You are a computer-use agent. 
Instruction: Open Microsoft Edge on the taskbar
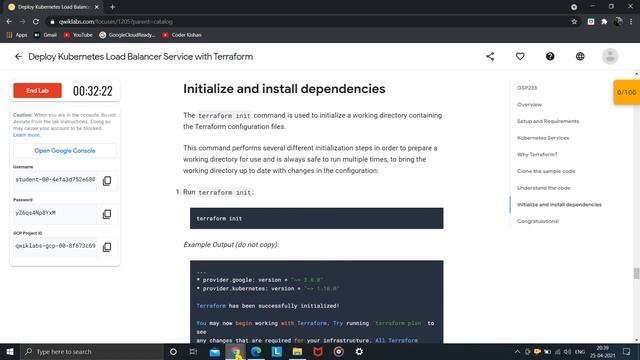click(x=256, y=351)
